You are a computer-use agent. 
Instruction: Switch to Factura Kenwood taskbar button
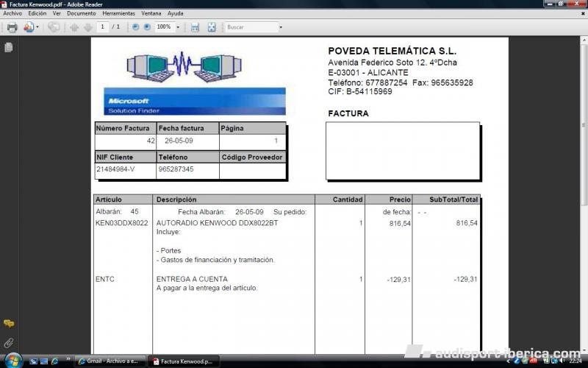click(x=183, y=361)
